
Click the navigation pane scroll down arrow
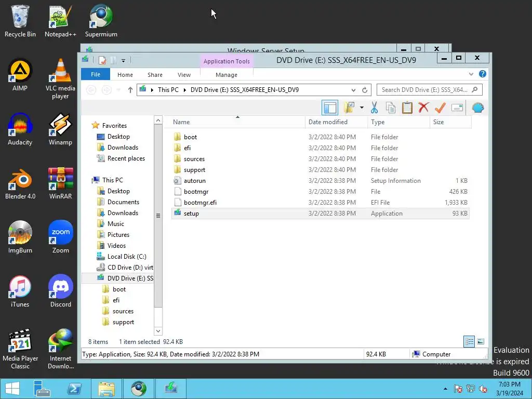point(158,331)
